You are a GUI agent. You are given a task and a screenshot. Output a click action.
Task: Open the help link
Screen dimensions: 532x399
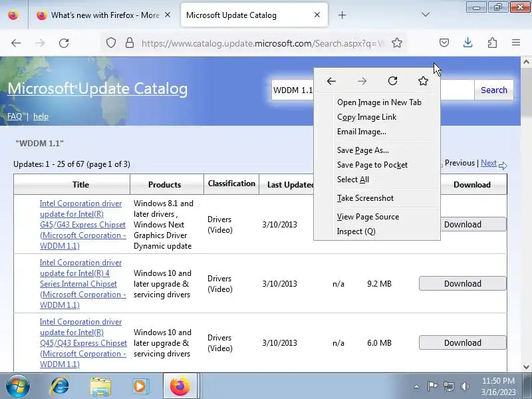click(41, 116)
